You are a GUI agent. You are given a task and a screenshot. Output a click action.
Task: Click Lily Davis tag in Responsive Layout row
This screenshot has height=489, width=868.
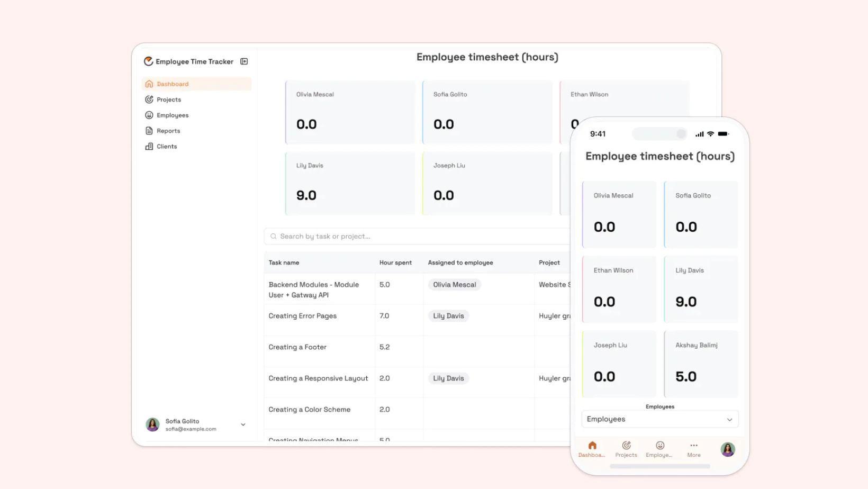(x=448, y=378)
